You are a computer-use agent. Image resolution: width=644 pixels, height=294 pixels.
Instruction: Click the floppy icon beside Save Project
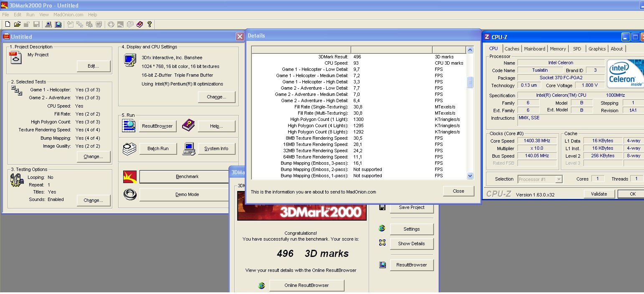pos(382,207)
